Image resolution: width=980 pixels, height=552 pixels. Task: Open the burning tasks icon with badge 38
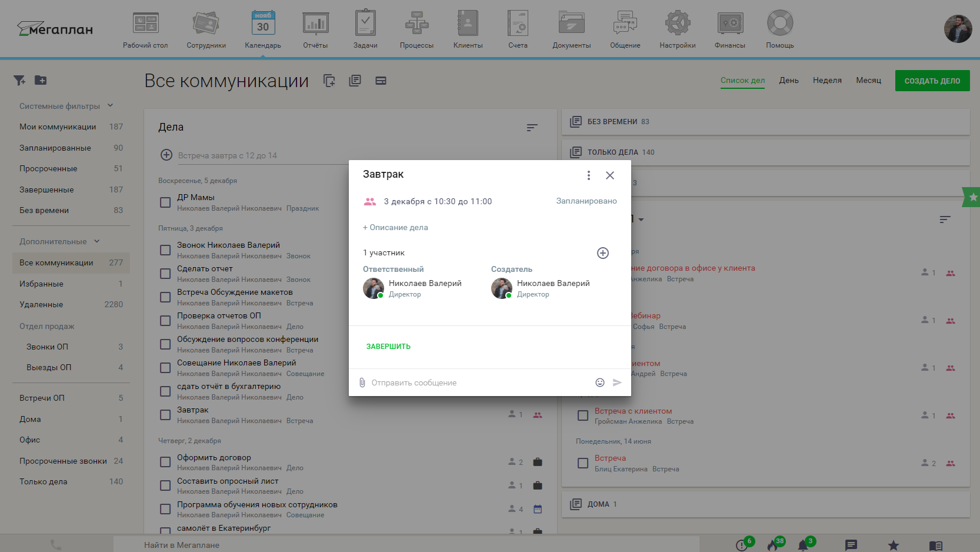coord(772,546)
